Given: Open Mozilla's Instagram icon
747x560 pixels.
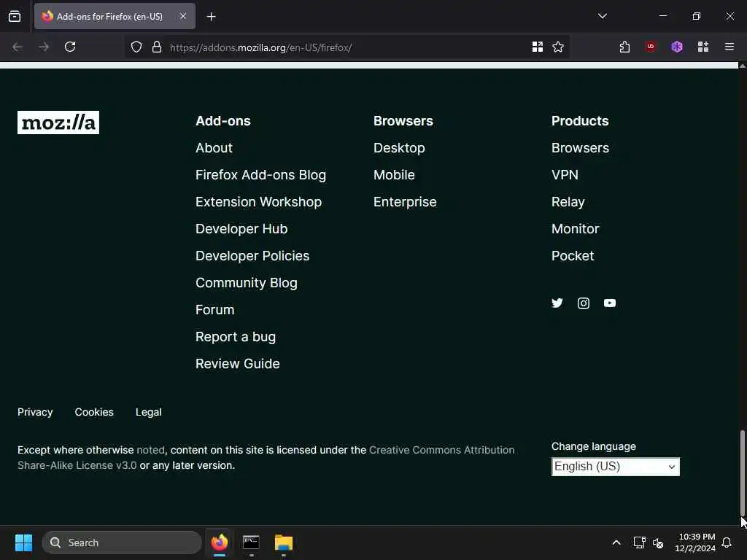Looking at the screenshot, I should (583, 303).
